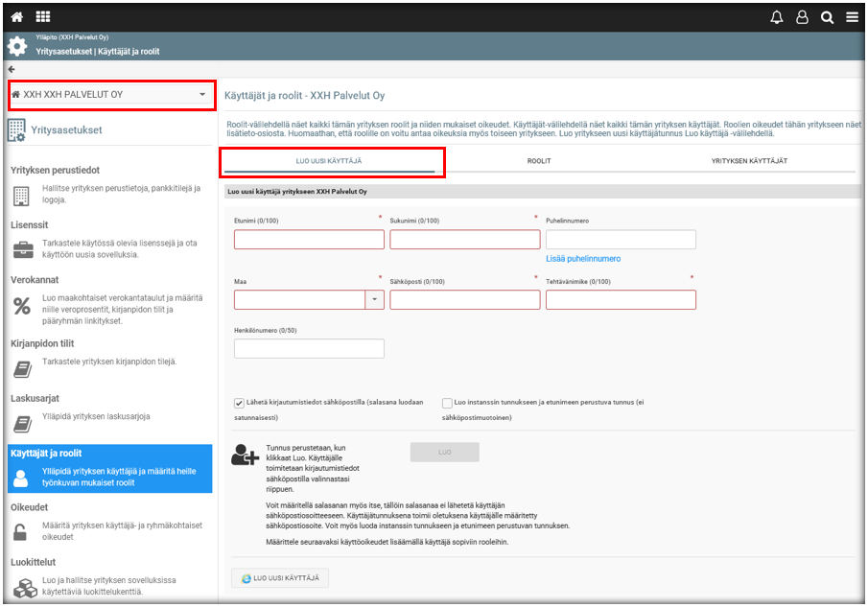Toggle 'Lähetä kirjautumistiedot sähköpostilla' checkbox
Screen dimensions: 868x607
[239, 404]
